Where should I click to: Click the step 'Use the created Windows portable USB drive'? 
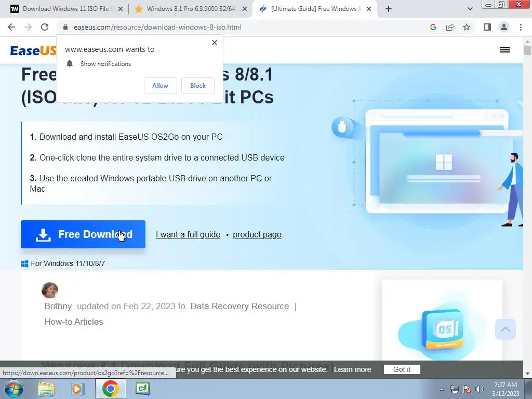(151, 183)
